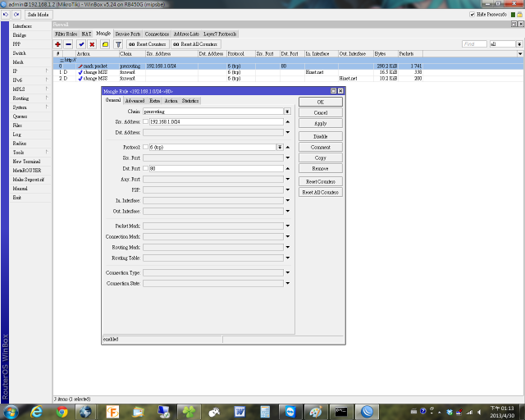Expand the Dst. Address field arrow

point(288,133)
